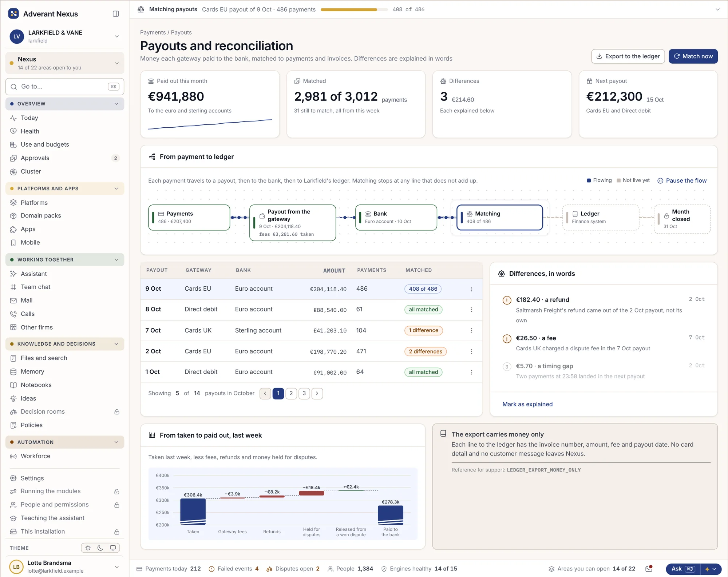
Task: Click Export to the ledger
Action: click(x=628, y=56)
